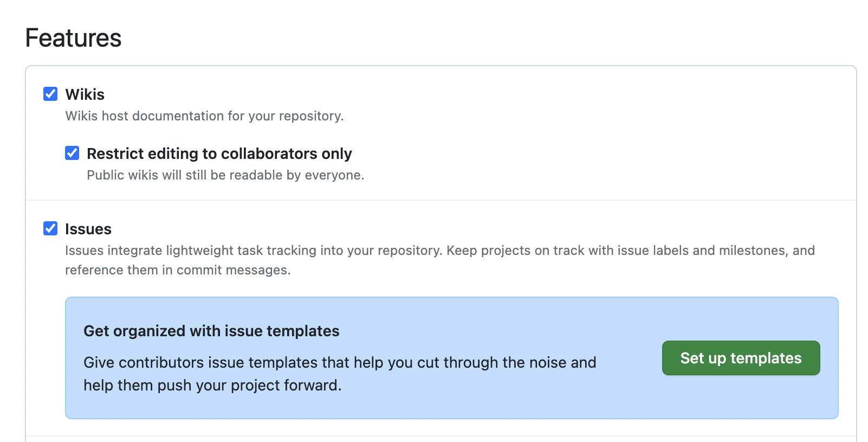Click the Wikis host documentation description
The width and height of the screenshot is (868, 442).
[205, 116]
